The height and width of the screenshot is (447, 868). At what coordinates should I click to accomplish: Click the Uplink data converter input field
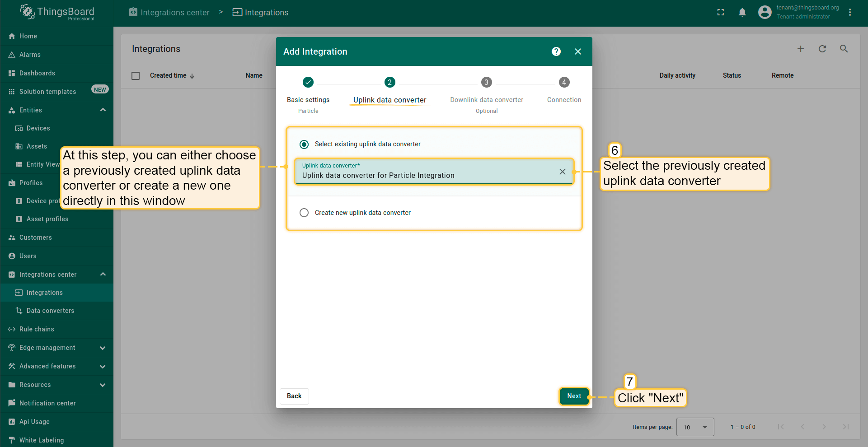click(425, 175)
